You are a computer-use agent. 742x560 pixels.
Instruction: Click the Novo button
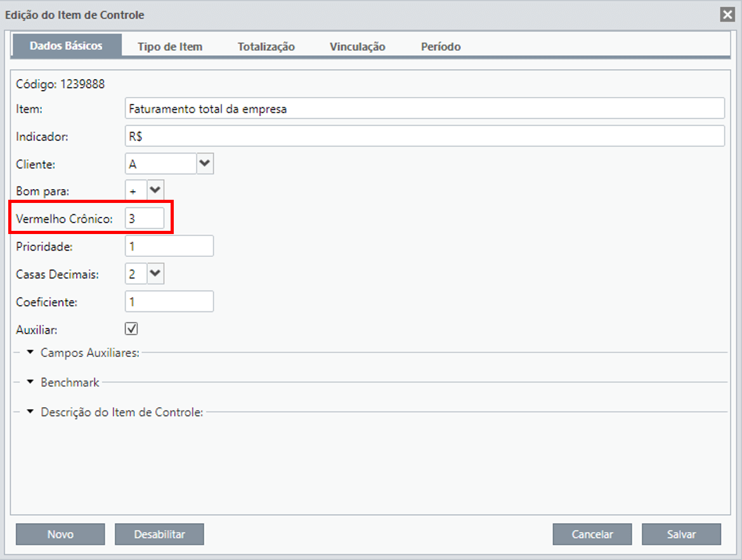(x=60, y=534)
